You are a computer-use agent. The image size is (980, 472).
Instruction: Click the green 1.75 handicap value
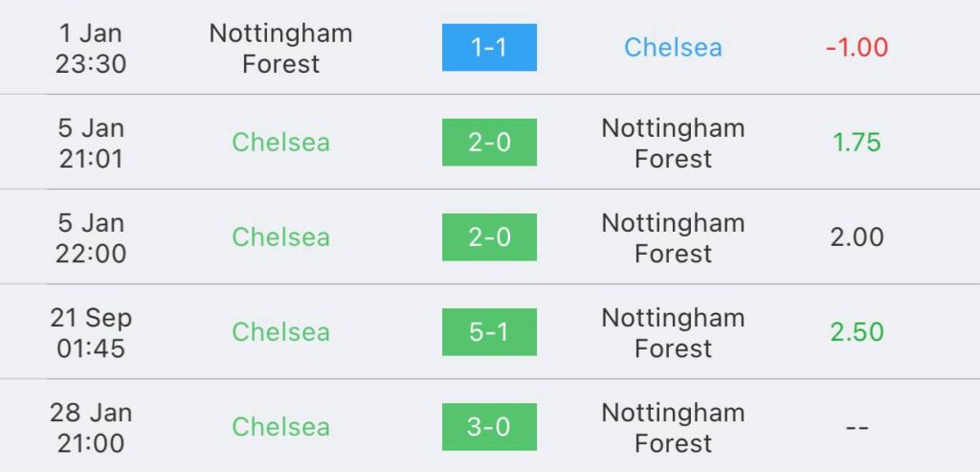point(857,143)
